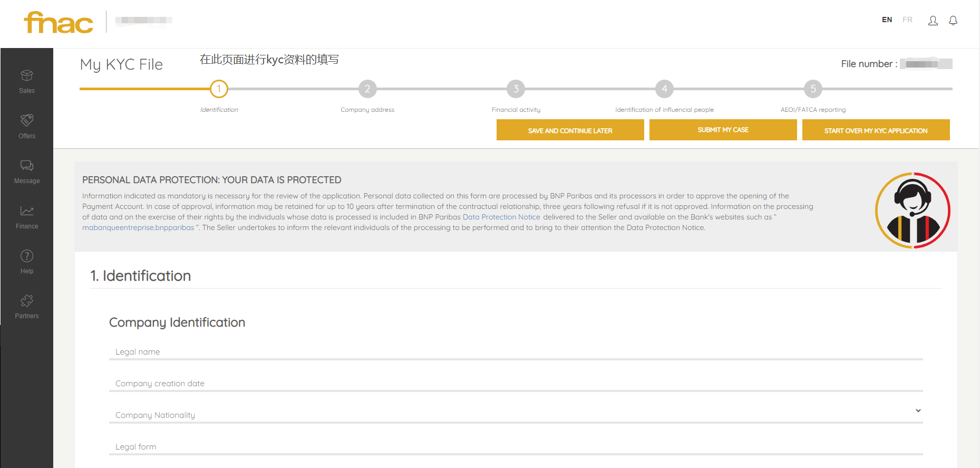
Task: Open the Partners puzzle icon
Action: [x=27, y=301]
